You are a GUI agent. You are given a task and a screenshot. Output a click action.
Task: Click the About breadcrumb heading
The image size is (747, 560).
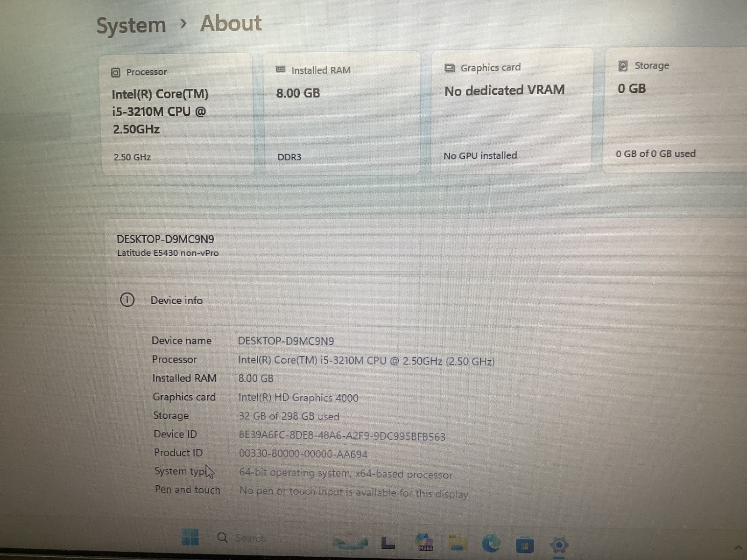[231, 23]
